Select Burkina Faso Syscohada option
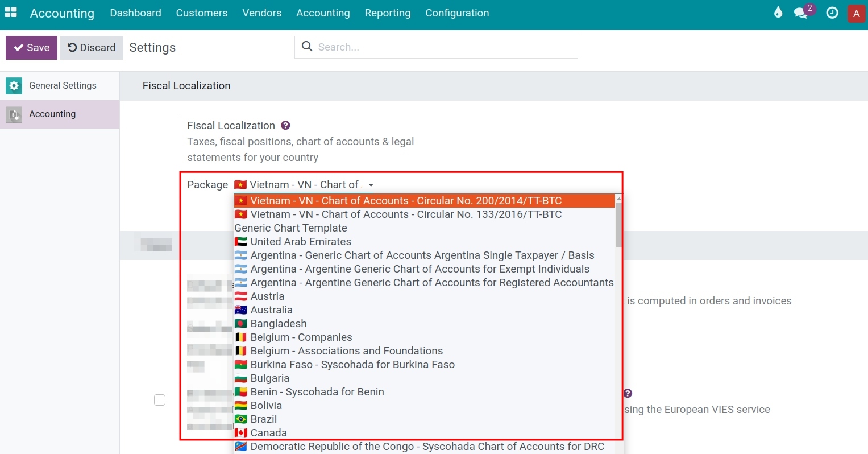Screen dimensions: 868x454 coord(425,365)
